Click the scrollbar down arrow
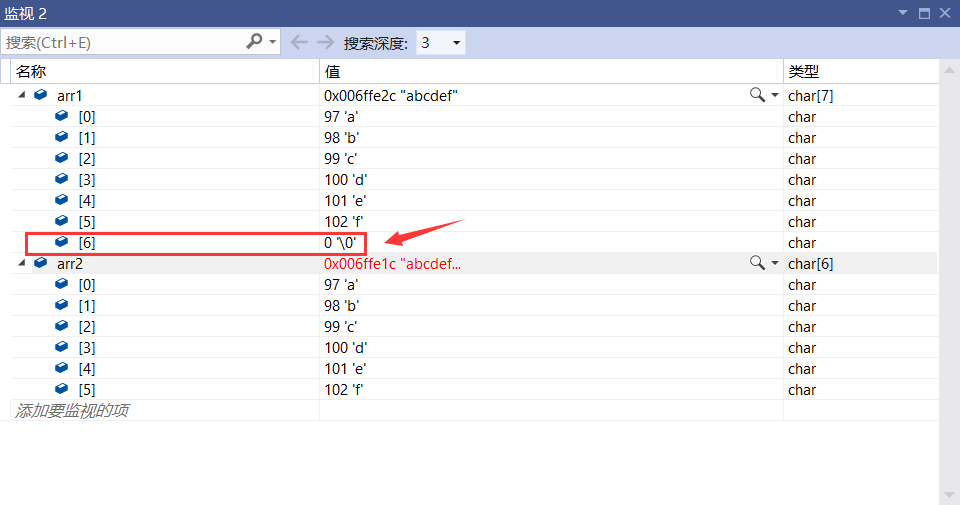 pos(950,494)
